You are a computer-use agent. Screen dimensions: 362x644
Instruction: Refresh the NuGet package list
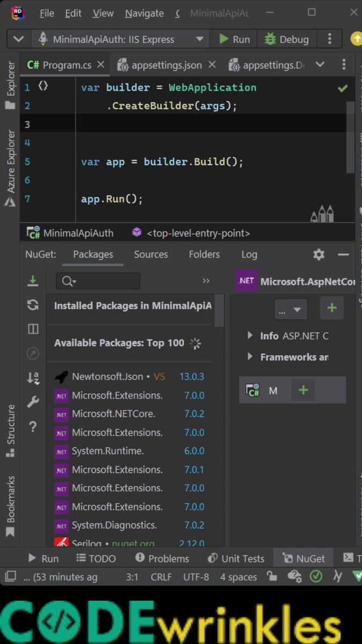(33, 305)
